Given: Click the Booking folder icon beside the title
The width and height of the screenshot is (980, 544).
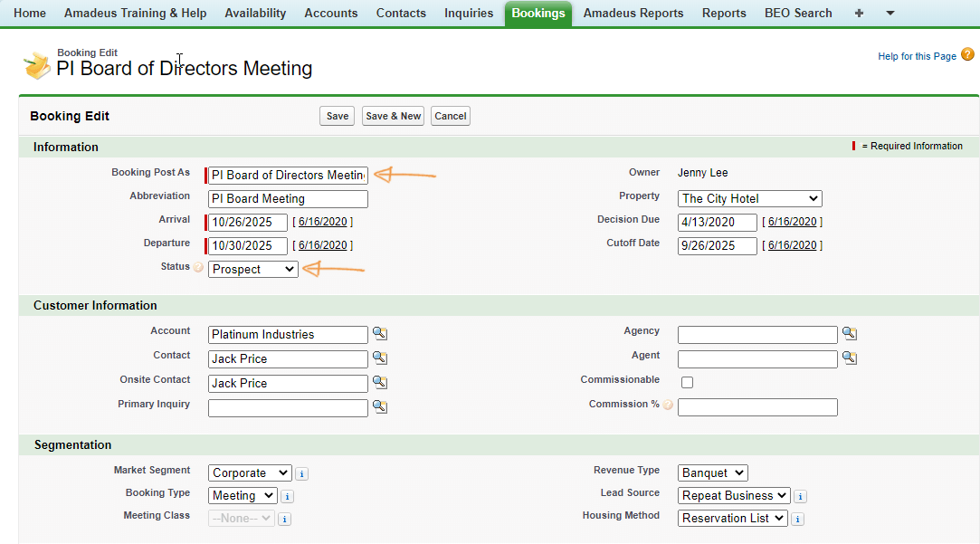Looking at the screenshot, I should coord(37,66).
